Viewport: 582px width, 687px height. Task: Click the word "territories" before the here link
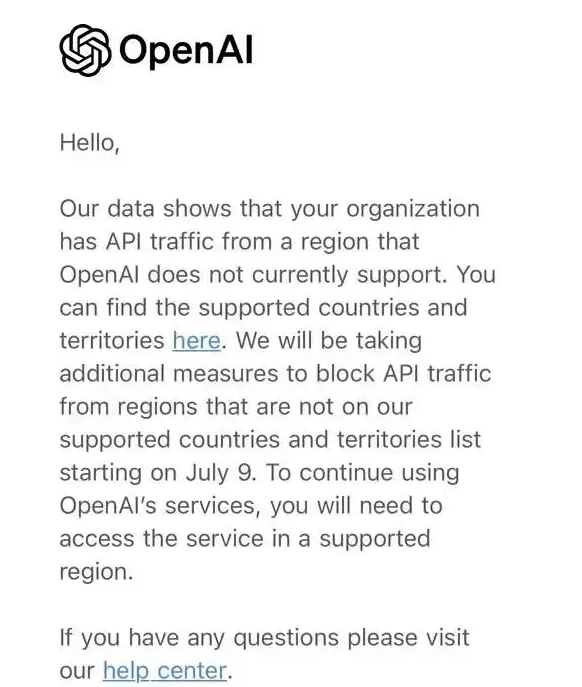(x=112, y=341)
